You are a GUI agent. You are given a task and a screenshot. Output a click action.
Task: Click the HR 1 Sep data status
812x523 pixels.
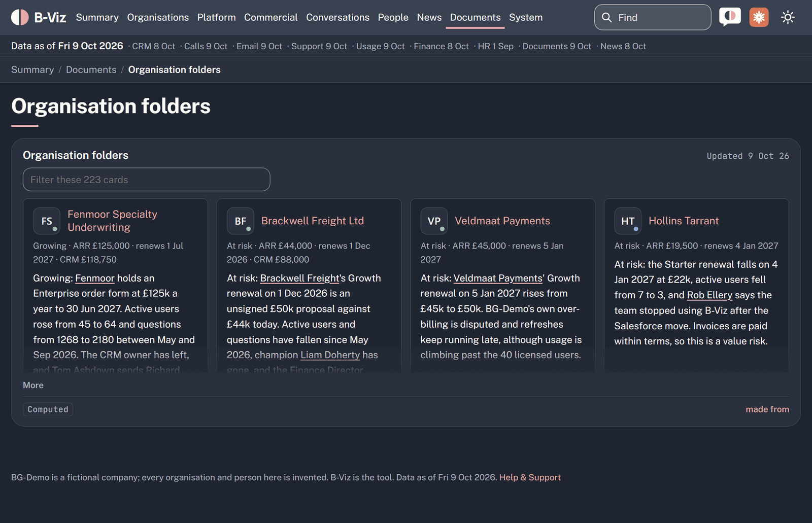(496, 46)
